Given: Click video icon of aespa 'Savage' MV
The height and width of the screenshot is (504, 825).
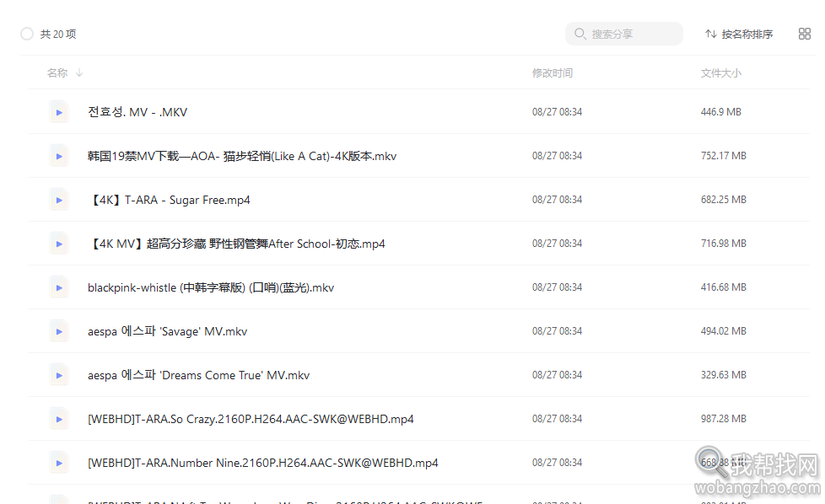Looking at the screenshot, I should 59,331.
